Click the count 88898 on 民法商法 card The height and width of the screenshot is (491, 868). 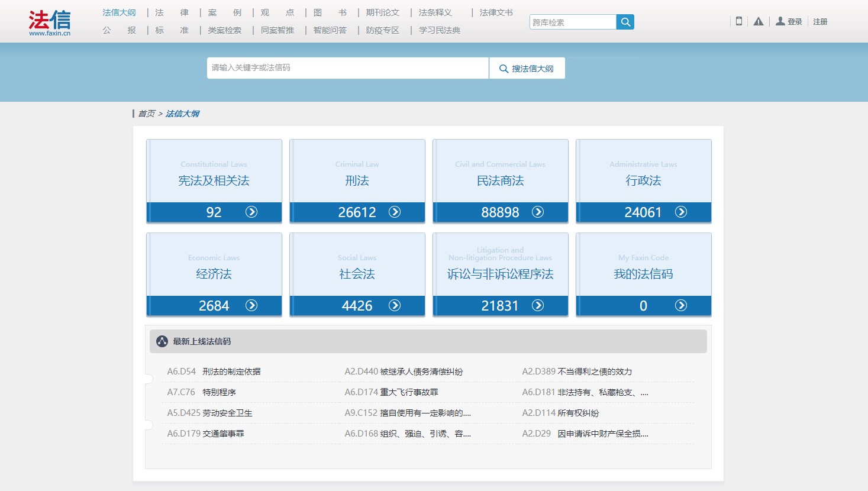pos(500,212)
